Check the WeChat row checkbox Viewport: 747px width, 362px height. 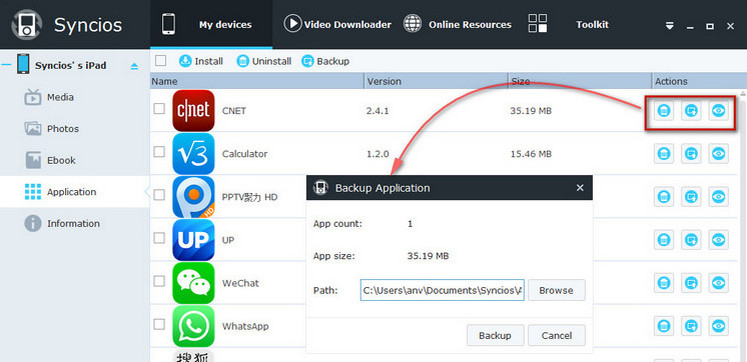pos(159,281)
